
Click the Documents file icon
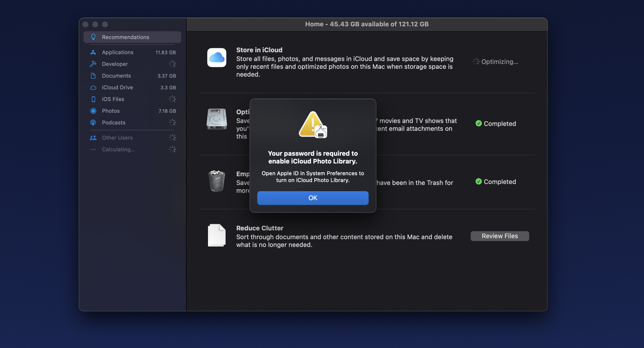[x=93, y=76]
